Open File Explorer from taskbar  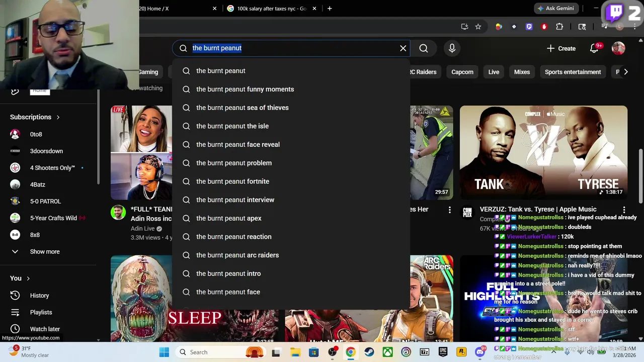click(x=295, y=352)
